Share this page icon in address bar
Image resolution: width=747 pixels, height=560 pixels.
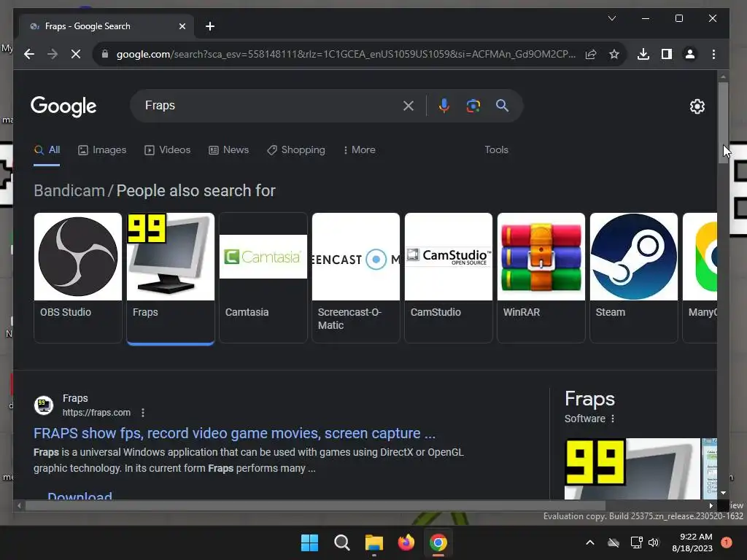click(x=591, y=54)
